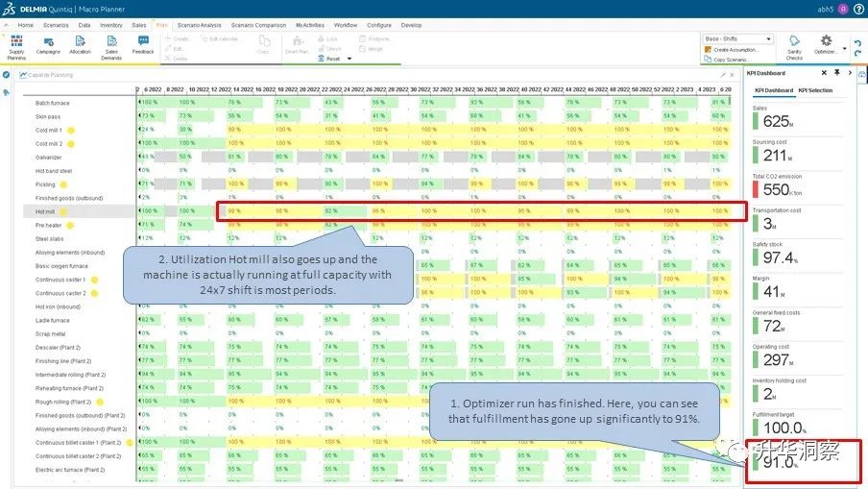Select the KPI Selection tab
This screenshot has height=489, width=868.
click(815, 90)
